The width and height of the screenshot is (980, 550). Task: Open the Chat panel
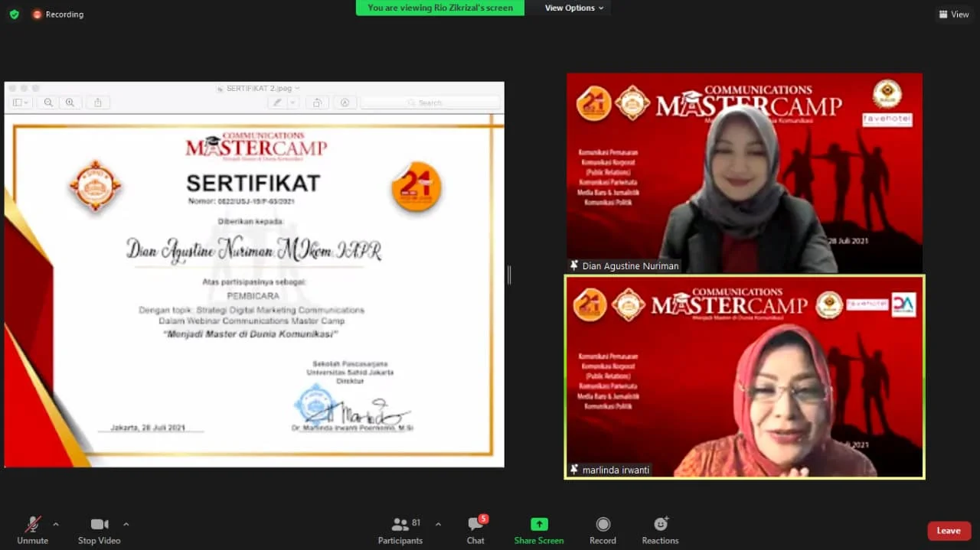(475, 530)
